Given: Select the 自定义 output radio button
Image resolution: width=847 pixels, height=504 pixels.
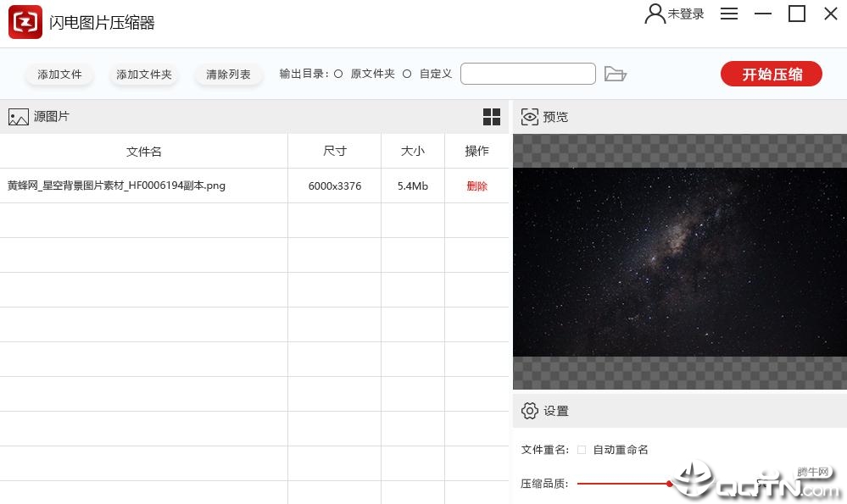Looking at the screenshot, I should (407, 74).
